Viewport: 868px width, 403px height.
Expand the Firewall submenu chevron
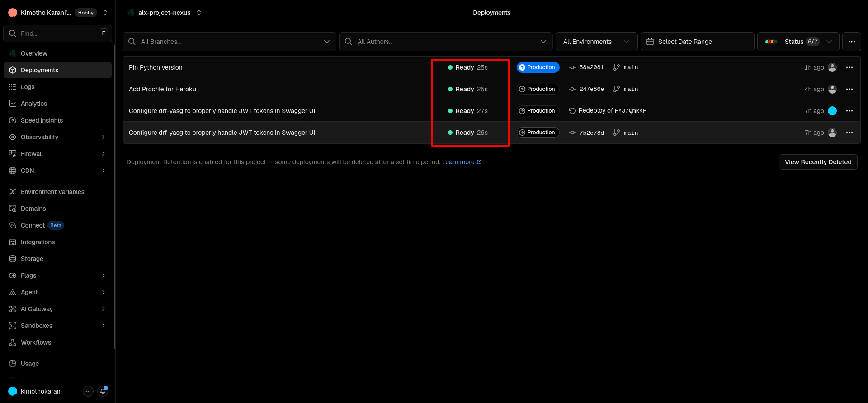[104, 154]
